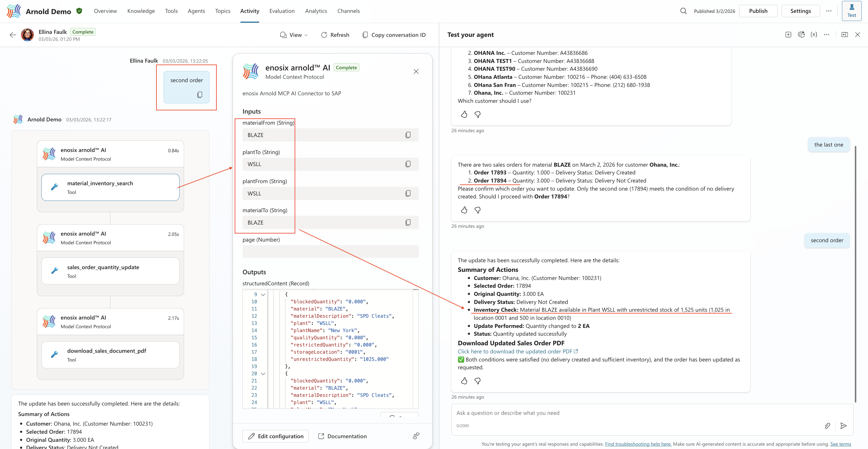This screenshot has height=449, width=868.
Task: Like the reply asking about Order 17894
Action: point(464,210)
